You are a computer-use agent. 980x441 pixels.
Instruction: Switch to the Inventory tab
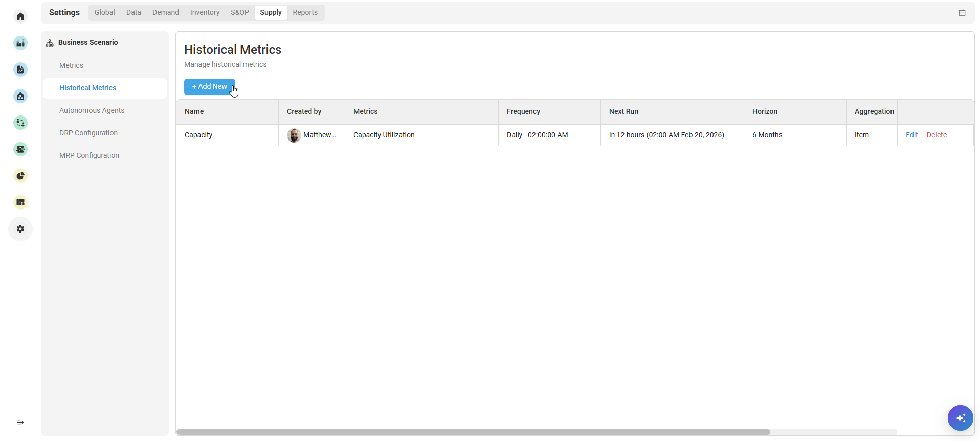click(x=205, y=12)
